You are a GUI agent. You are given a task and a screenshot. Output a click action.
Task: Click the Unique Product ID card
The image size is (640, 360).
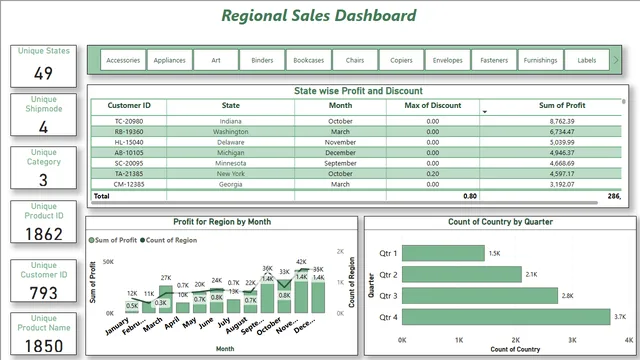pyautogui.click(x=44, y=222)
